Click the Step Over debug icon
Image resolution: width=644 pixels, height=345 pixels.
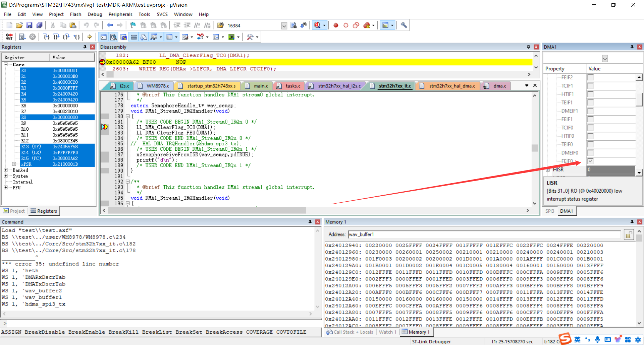[x=56, y=37]
